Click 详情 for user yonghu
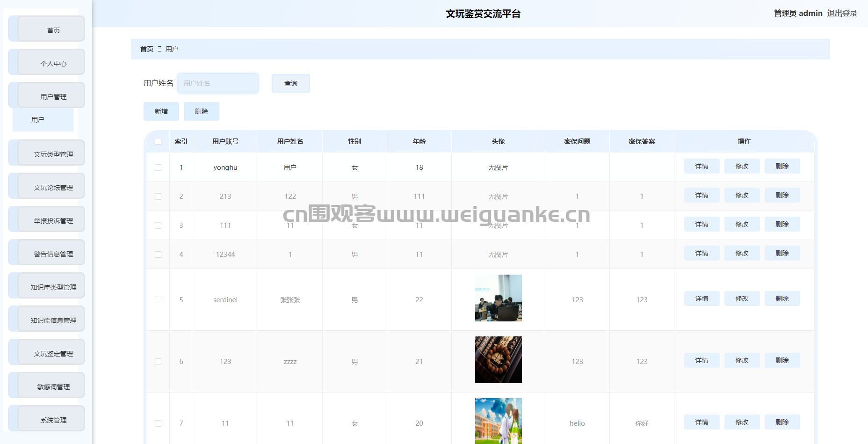 coord(702,166)
